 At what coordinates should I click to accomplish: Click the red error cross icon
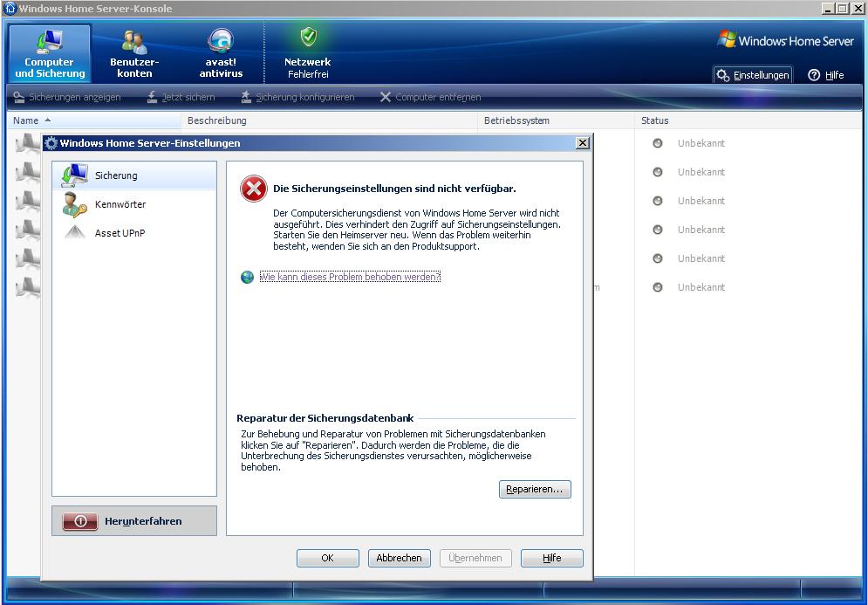[x=254, y=189]
